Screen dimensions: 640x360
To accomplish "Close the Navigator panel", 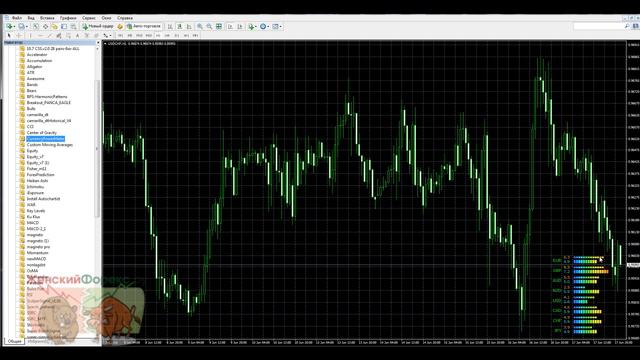I will click(98, 42).
